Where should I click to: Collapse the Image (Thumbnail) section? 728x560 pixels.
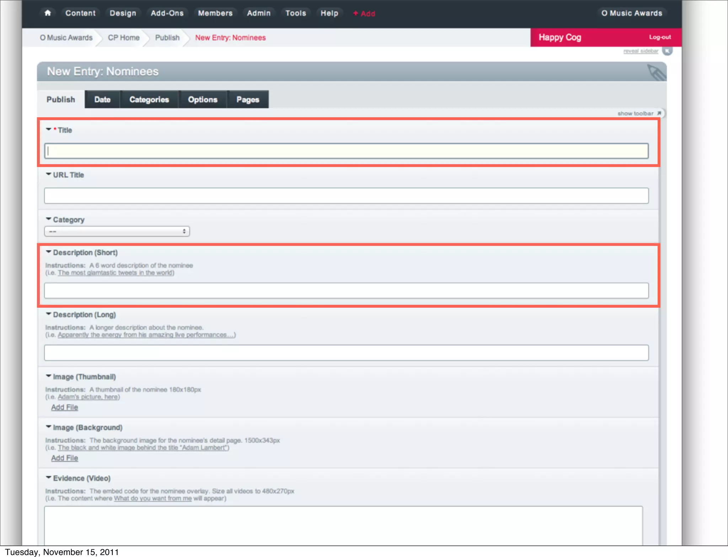tap(49, 376)
